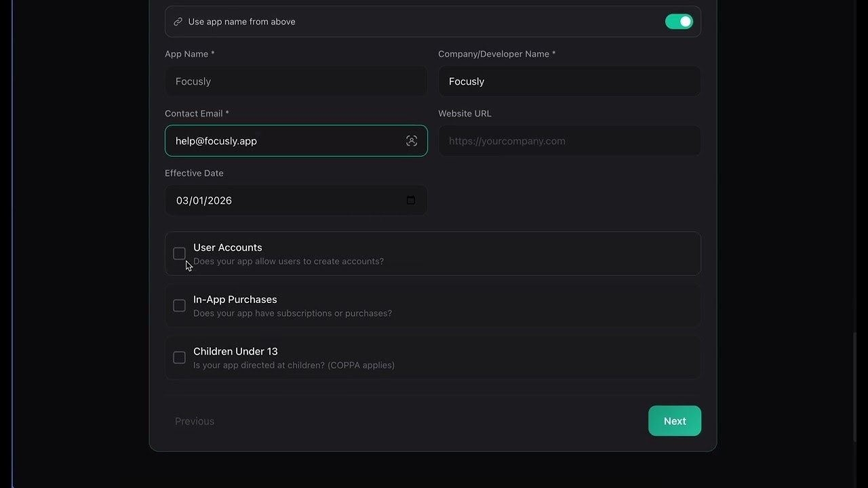Viewport: 868px width, 488px height.
Task: Click into the Company/Developer Name field
Action: pos(569,81)
